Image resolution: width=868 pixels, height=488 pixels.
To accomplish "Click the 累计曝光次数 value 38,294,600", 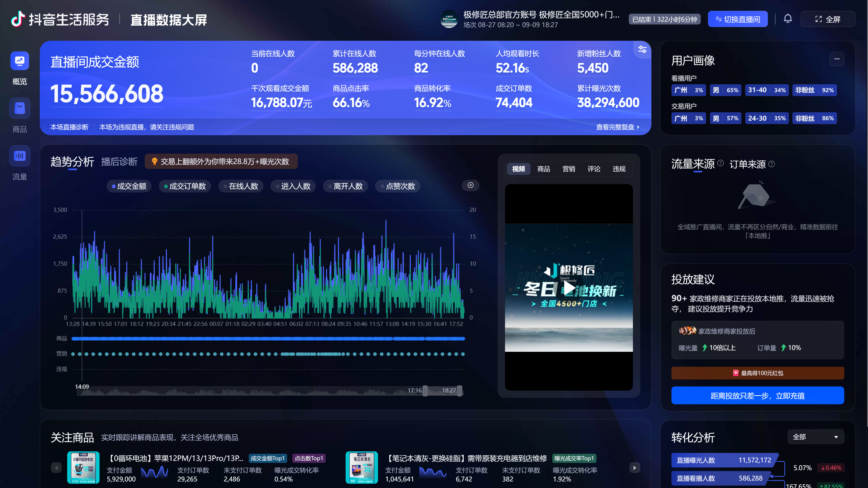I will click(x=608, y=103).
